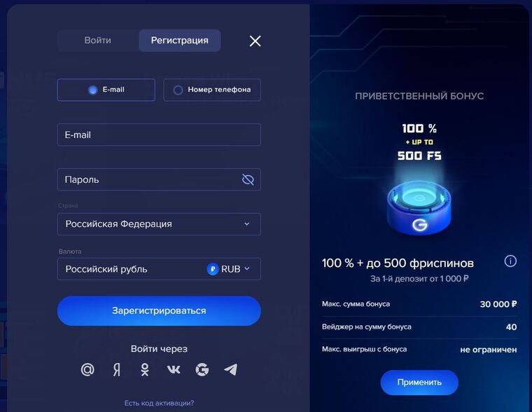Click the Применить bonus button
The width and height of the screenshot is (532, 412).
(x=419, y=383)
